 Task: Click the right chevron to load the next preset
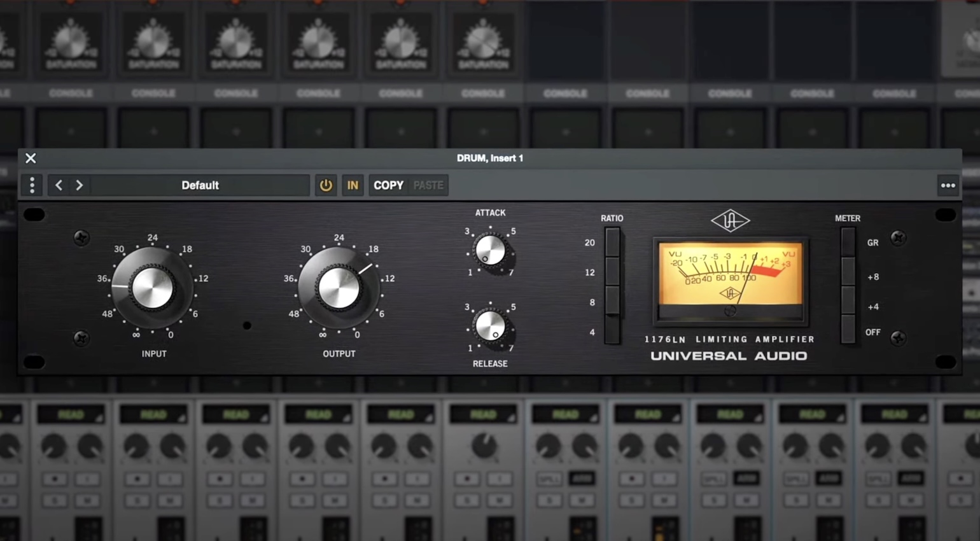79,185
